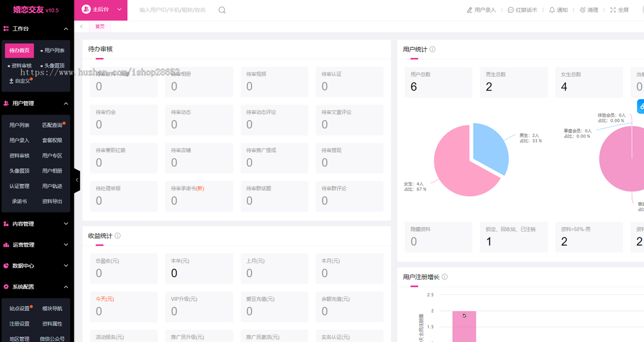Screen dimensions: 644x342
Task: Click the 今天(元) revenue card
Action: tap(124, 307)
